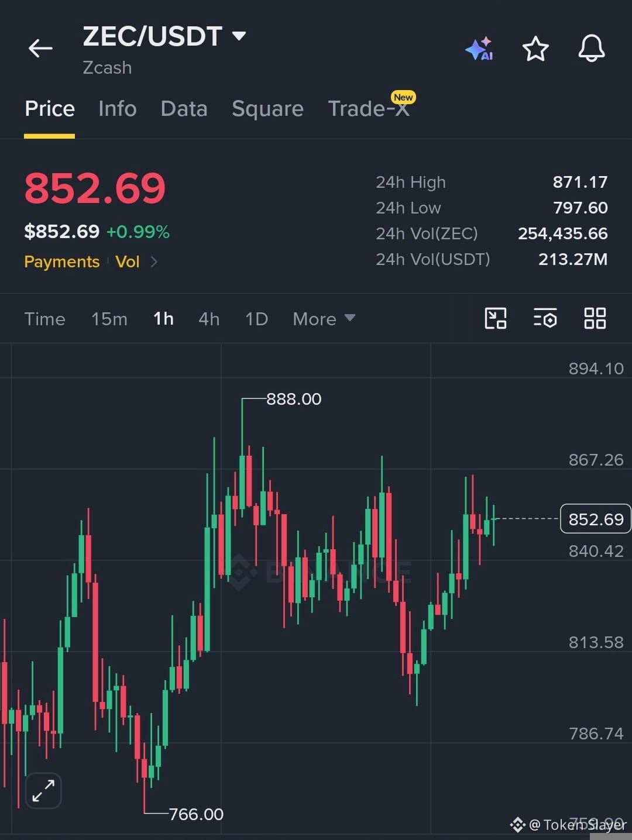Select the 4h chart interval
Image resolution: width=632 pixels, height=840 pixels.
[x=209, y=319]
